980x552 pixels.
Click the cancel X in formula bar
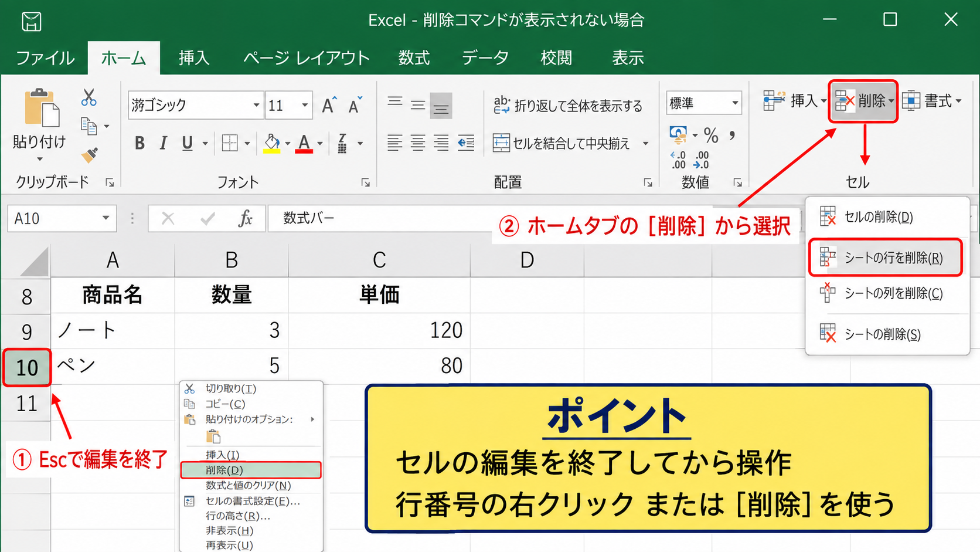coord(168,218)
